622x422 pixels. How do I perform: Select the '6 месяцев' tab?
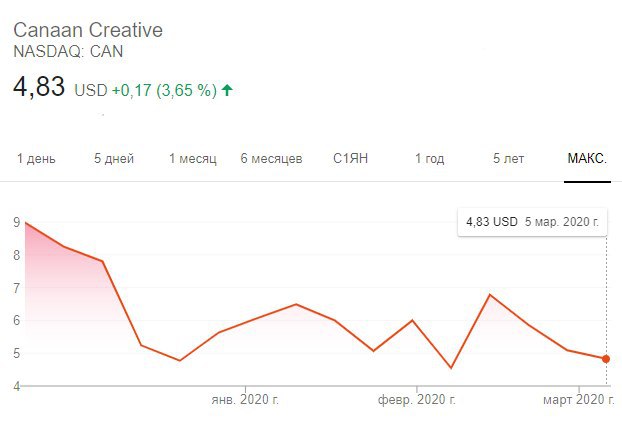[271, 160]
